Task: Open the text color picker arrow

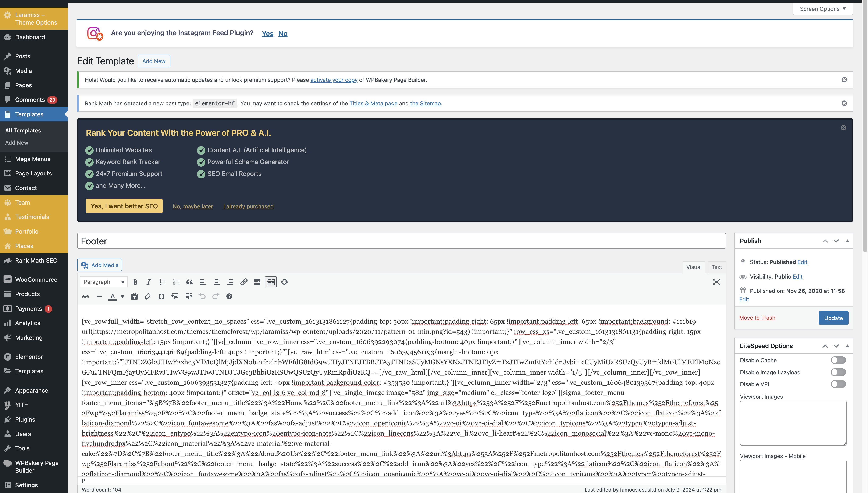Action: click(122, 297)
